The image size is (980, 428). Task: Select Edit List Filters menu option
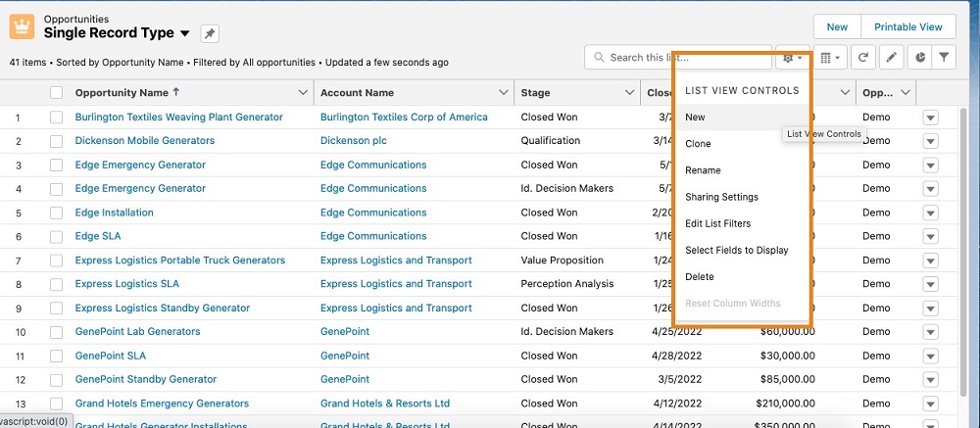(717, 223)
